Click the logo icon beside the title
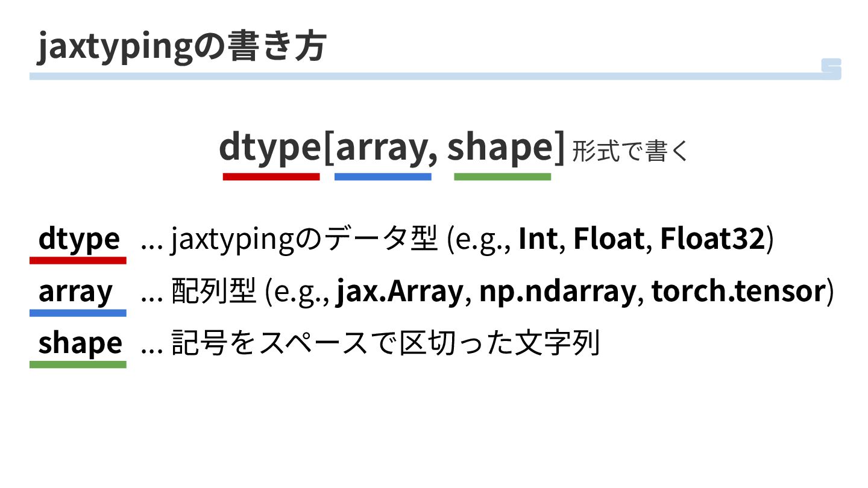Screen dimensions: 868x488 click(x=831, y=69)
